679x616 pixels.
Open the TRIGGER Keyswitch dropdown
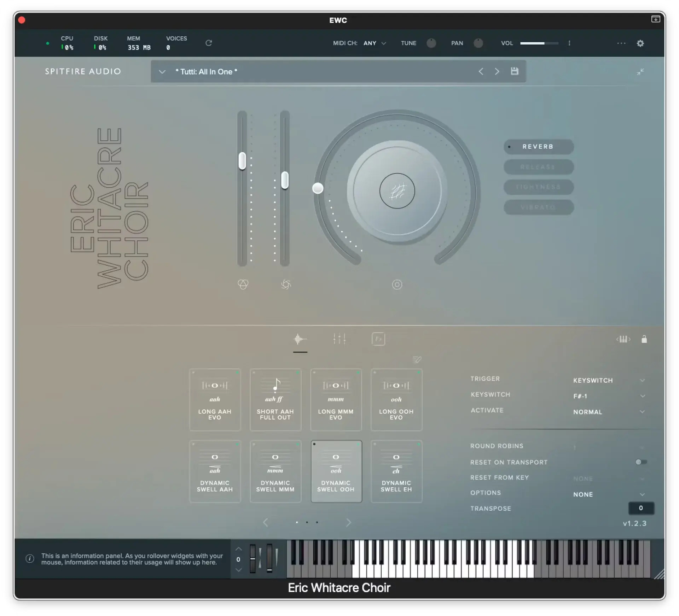[609, 380]
